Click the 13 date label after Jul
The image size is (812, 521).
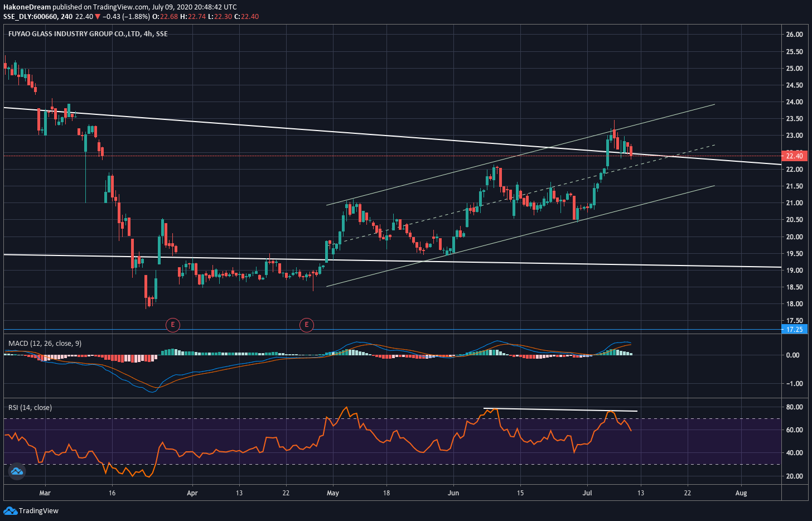tap(641, 493)
